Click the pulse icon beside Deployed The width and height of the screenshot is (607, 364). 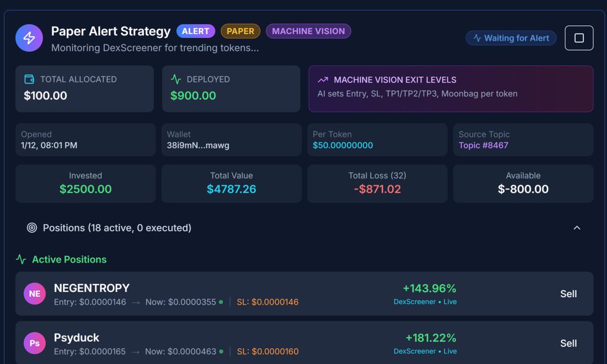pos(176,79)
